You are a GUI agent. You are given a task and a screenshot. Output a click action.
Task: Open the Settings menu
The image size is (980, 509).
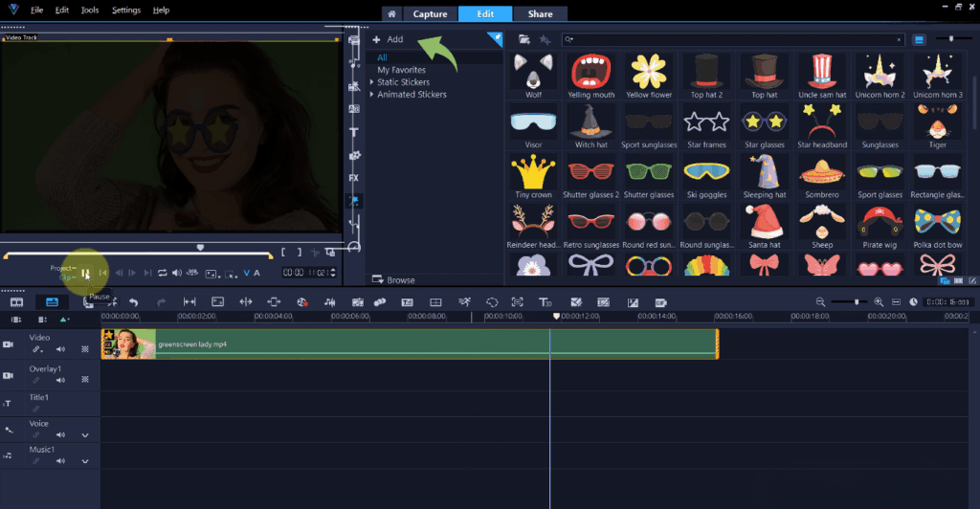pyautogui.click(x=126, y=10)
